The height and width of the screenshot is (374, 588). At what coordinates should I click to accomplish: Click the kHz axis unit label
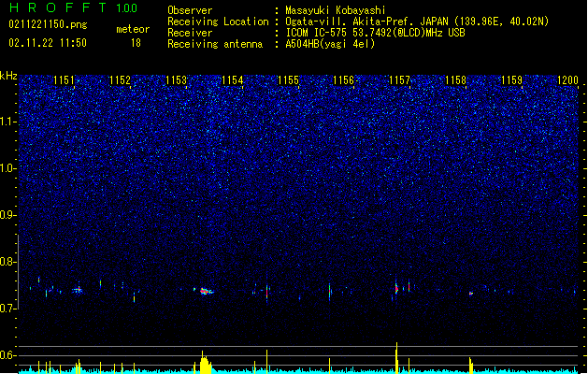click(8, 76)
